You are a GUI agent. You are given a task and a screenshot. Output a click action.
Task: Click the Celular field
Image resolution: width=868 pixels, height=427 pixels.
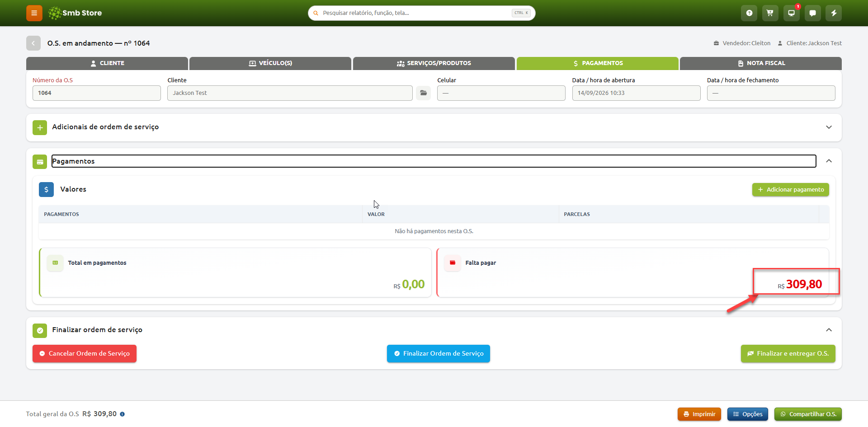[x=501, y=93]
